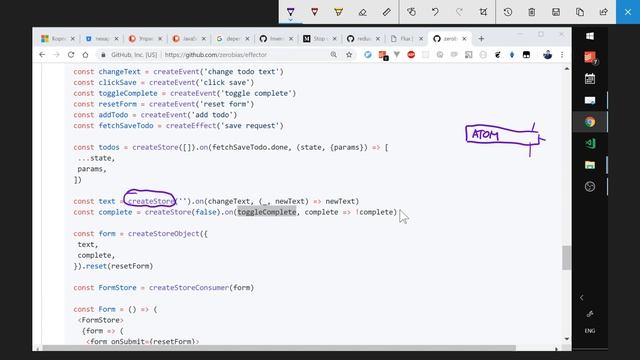Select the yellow highlighter tool
This screenshot has width=640, height=360.
[338, 12]
